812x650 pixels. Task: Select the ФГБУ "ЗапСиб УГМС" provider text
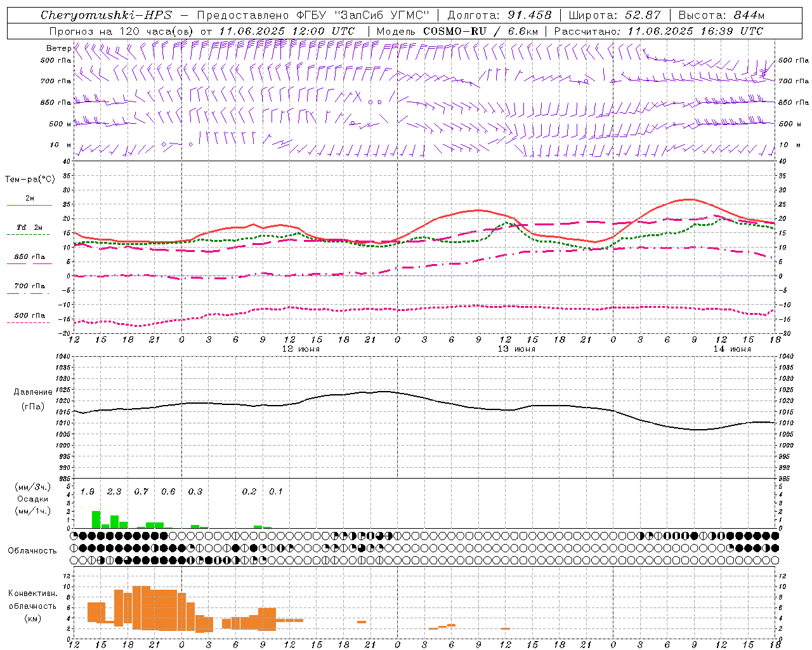pyautogui.click(x=363, y=15)
